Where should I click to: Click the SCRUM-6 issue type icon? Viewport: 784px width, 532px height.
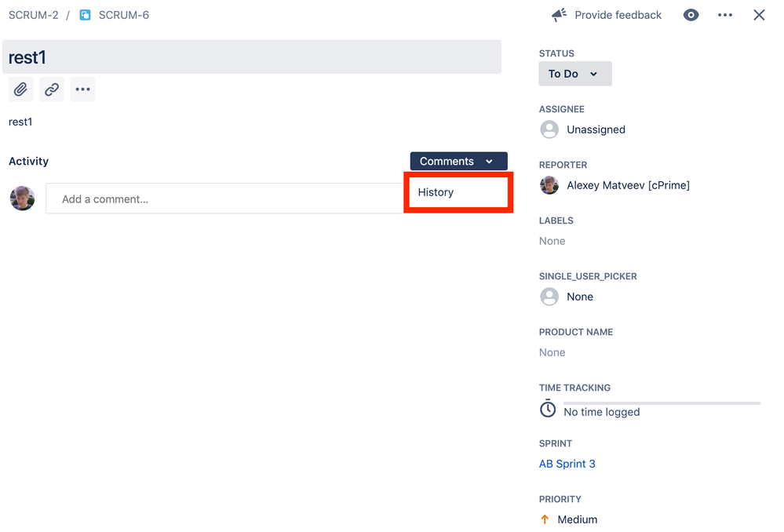[x=85, y=15]
